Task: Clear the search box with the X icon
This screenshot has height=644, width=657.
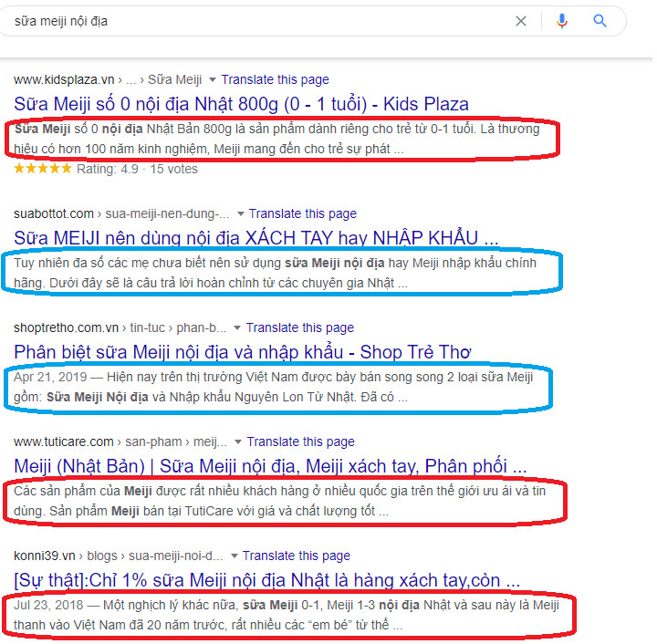Action: pyautogui.click(x=521, y=21)
